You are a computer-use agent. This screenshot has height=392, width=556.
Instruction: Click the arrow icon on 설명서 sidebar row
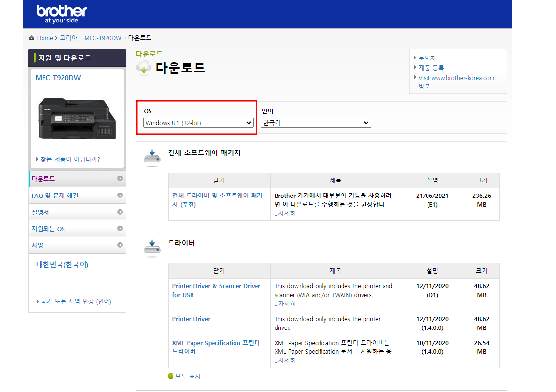120,212
